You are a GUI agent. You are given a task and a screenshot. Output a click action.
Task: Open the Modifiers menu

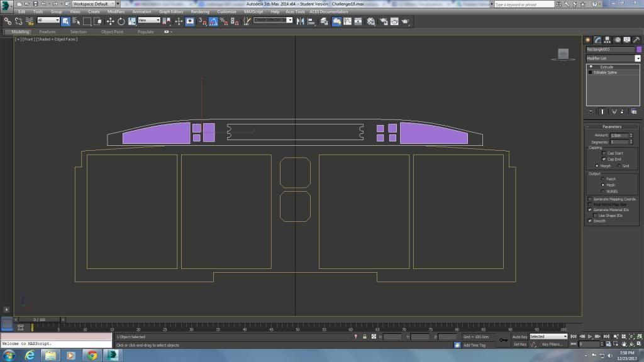pos(116,11)
